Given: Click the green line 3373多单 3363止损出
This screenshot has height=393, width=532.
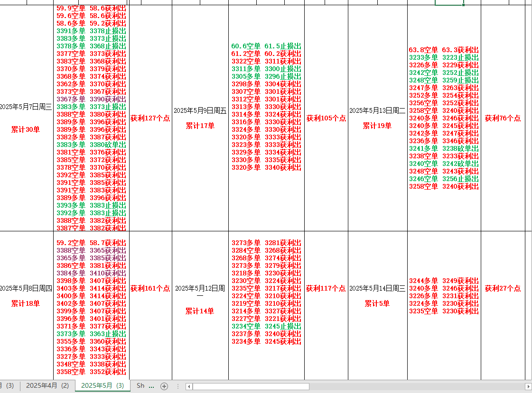Looking at the screenshot, I should click(x=91, y=334).
